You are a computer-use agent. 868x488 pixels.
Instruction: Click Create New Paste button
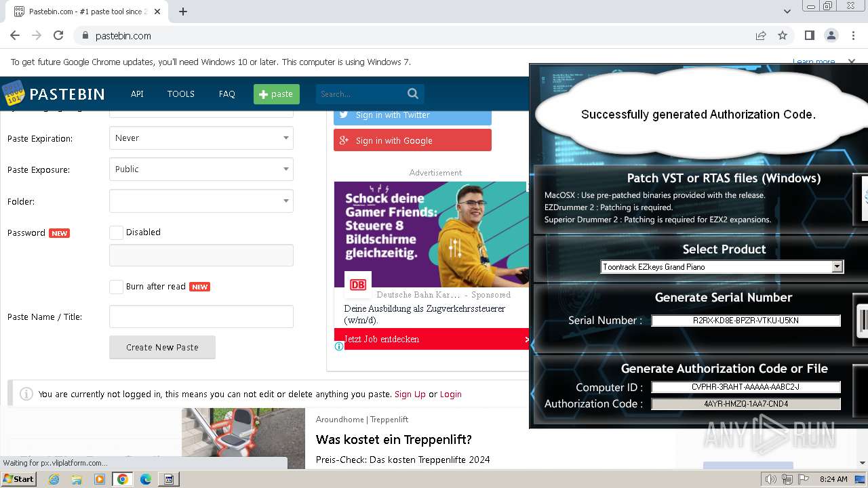click(x=163, y=347)
